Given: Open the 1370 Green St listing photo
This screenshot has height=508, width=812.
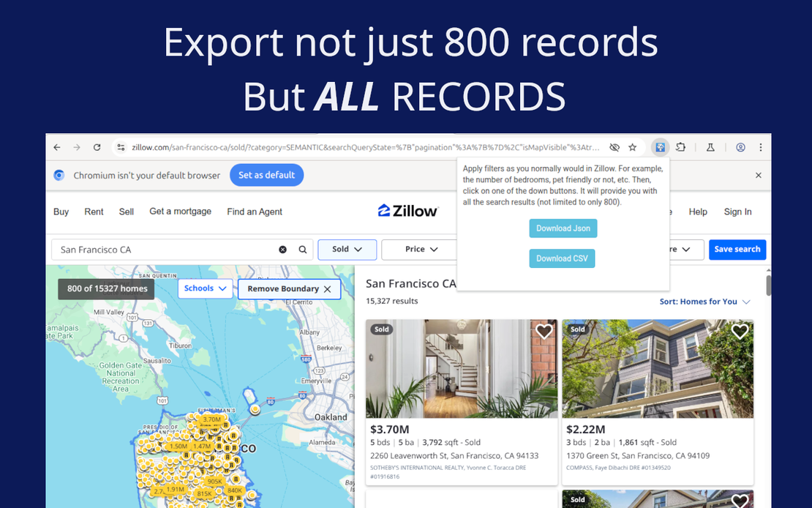Looking at the screenshot, I should coord(657,370).
